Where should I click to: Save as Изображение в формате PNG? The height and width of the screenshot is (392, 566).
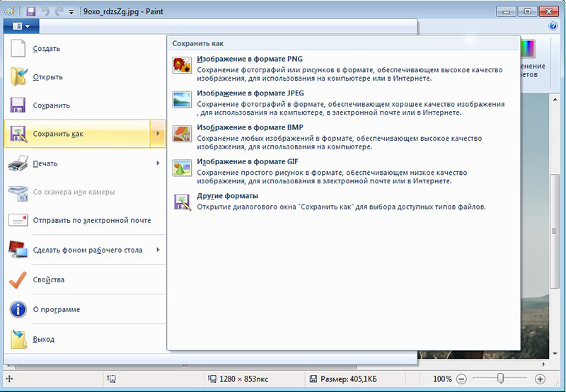click(343, 68)
